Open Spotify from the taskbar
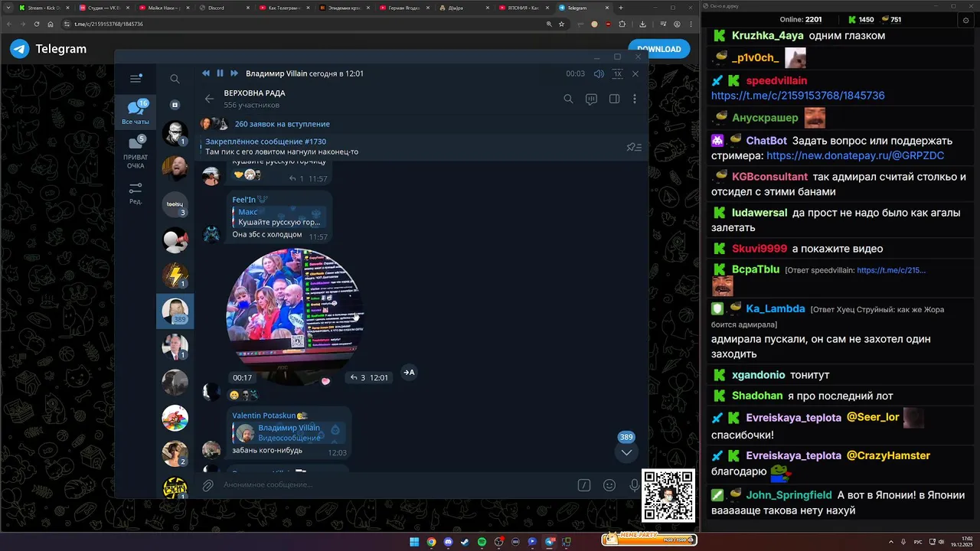Screen dimensions: 980x551 click(482, 542)
